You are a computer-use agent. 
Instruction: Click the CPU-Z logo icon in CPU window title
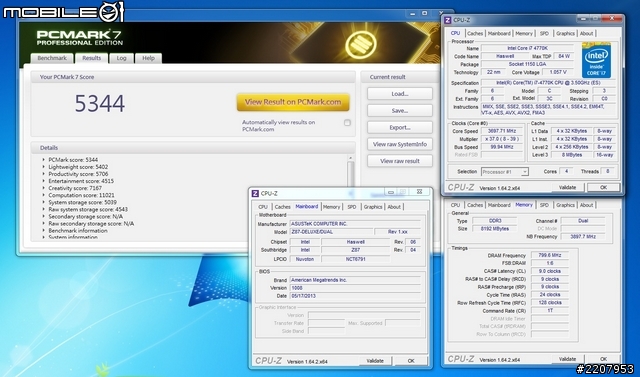(x=448, y=20)
